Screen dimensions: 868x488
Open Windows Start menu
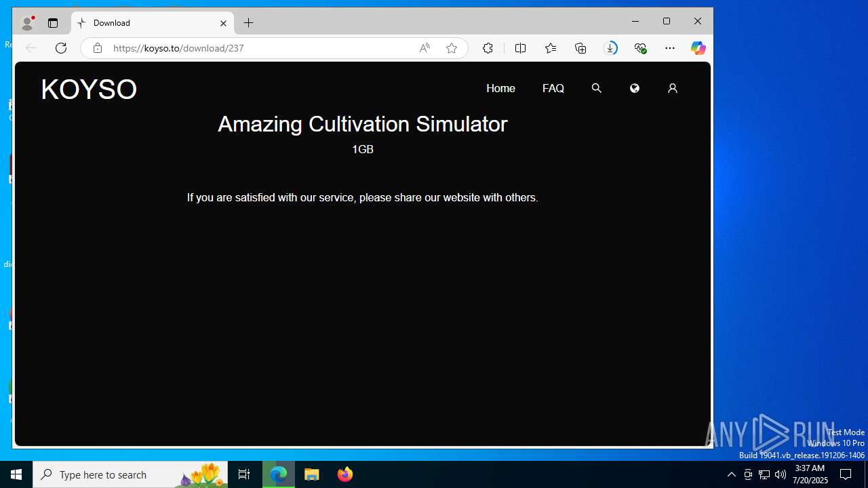tap(16, 474)
